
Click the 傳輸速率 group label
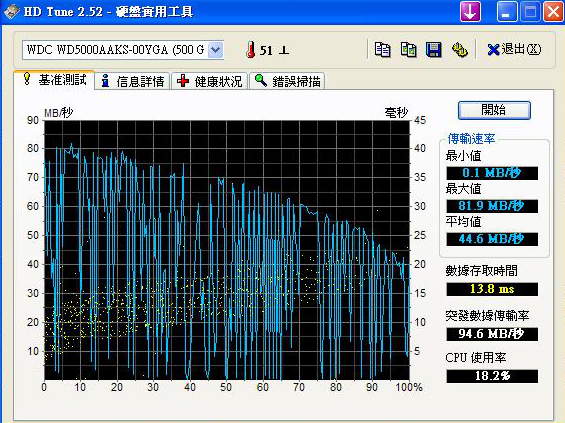pos(471,139)
